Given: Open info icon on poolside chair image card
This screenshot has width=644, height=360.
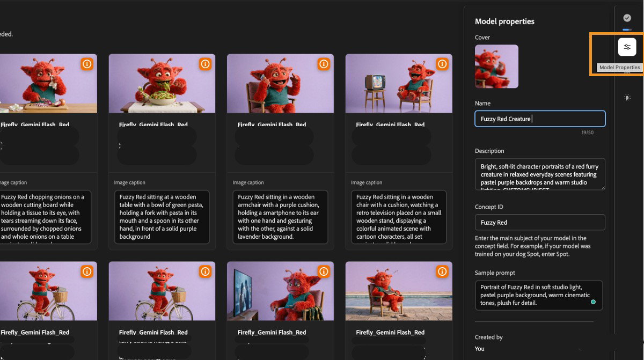Looking at the screenshot, I should [x=442, y=272].
